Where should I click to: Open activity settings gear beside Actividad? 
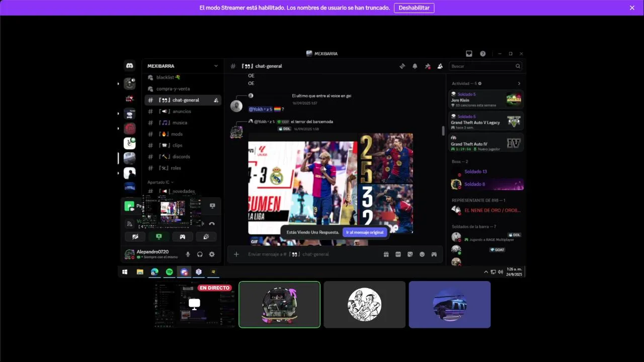pyautogui.click(x=480, y=83)
